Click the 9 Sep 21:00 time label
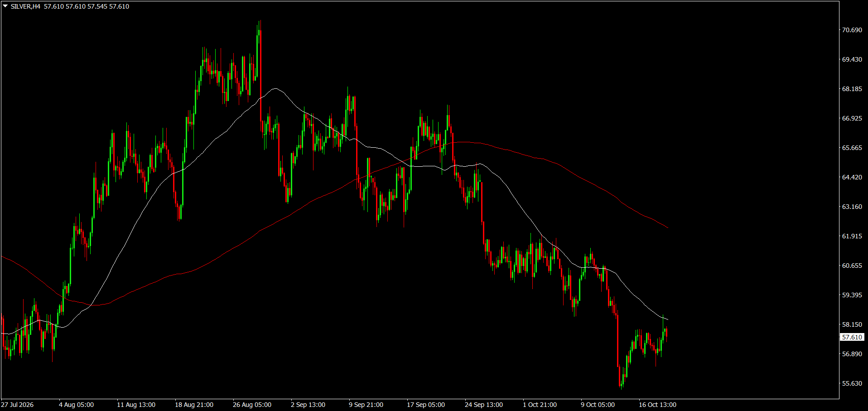868x411 pixels. tap(366, 405)
